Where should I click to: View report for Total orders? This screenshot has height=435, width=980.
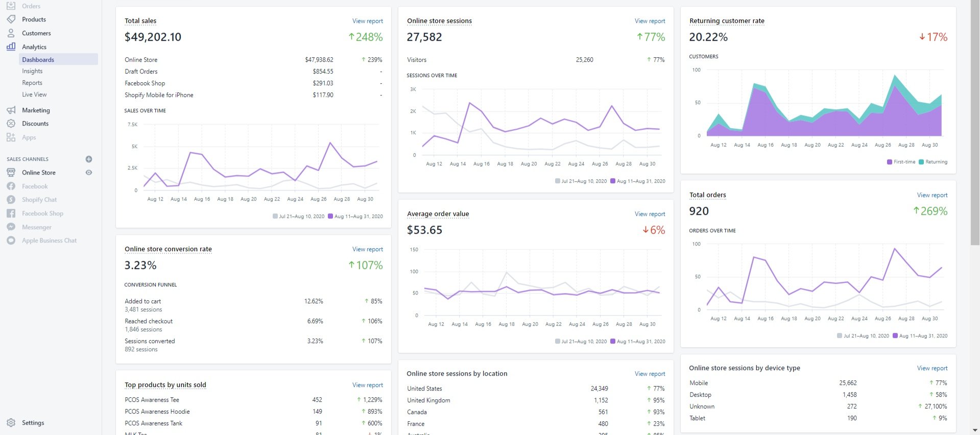[933, 195]
